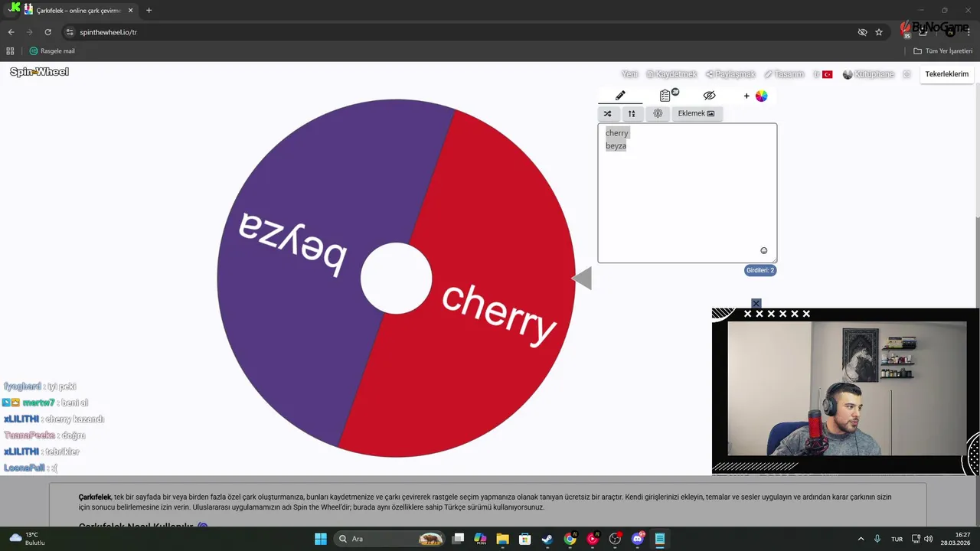The image size is (980, 551).
Task: Toggle the hide entries eye icon
Action: (709, 96)
